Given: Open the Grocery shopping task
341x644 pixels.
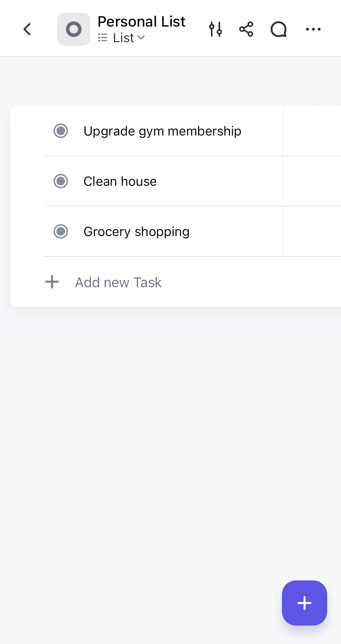Looking at the screenshot, I should (137, 232).
